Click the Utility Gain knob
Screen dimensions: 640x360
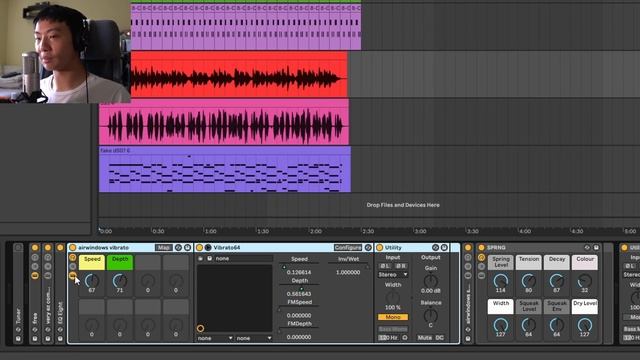[430, 281]
